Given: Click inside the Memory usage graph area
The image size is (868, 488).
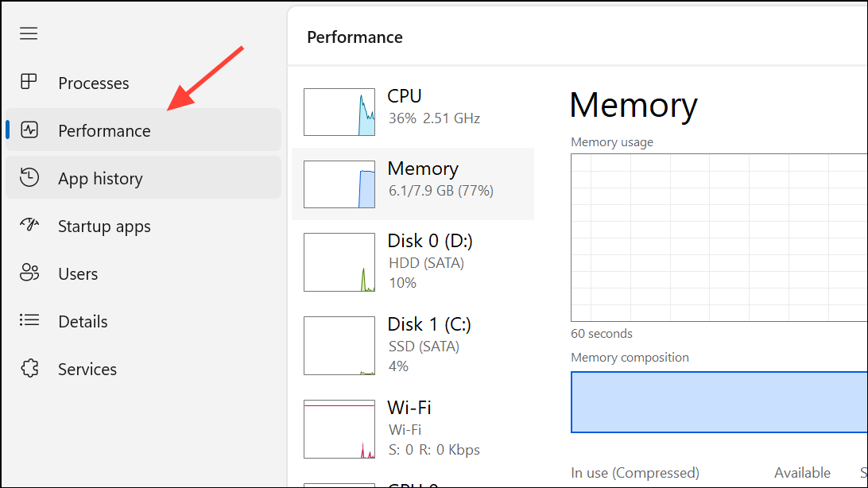Looking at the screenshot, I should tap(715, 237).
